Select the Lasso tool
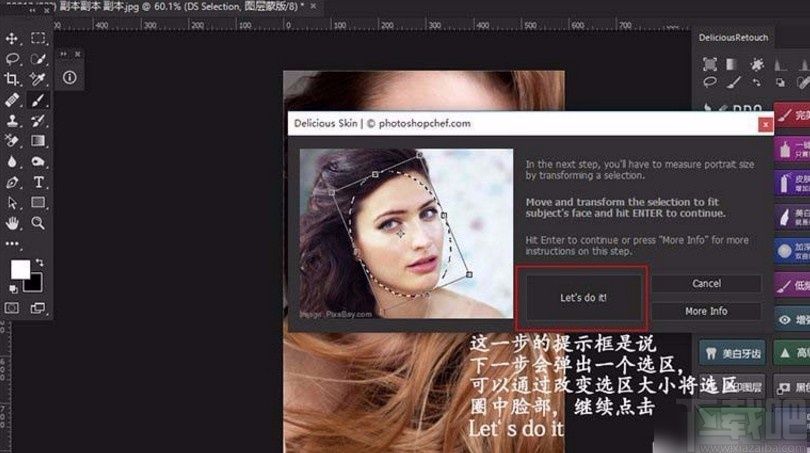Viewport: 810px width, 453px height. [12, 58]
